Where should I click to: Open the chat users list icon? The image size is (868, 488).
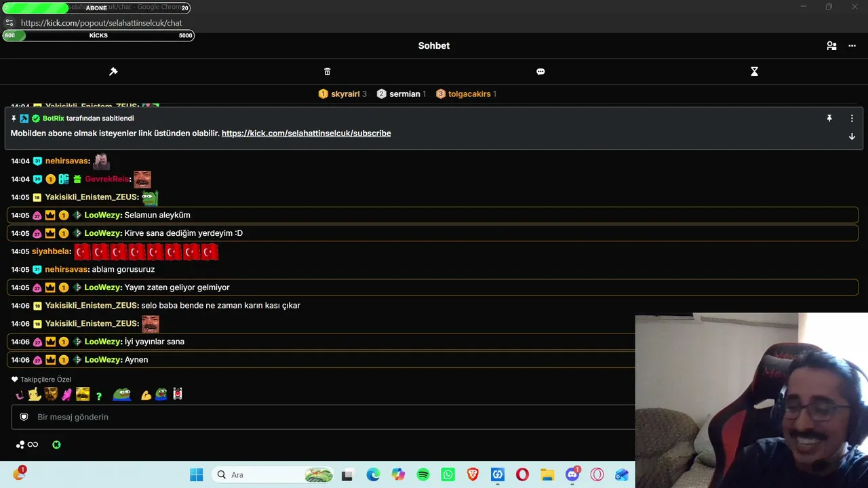pyautogui.click(x=831, y=46)
